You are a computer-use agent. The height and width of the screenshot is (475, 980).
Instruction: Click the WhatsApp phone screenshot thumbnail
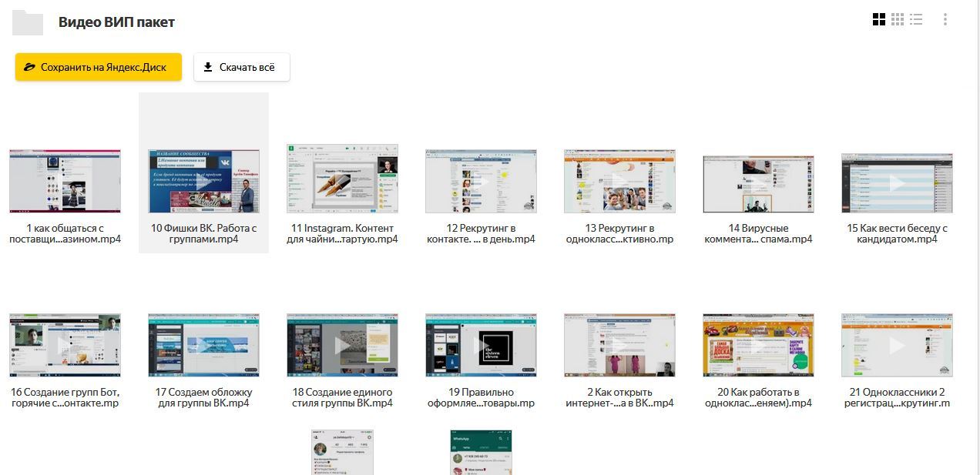pos(481,453)
